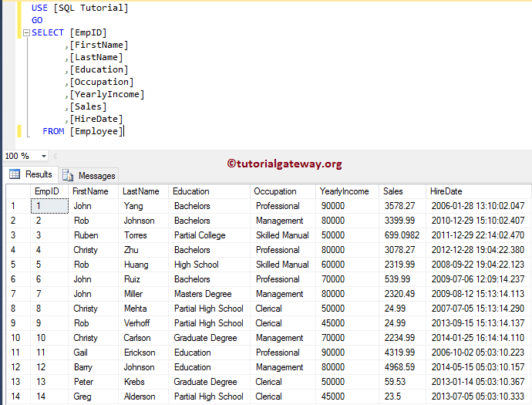Open the 100 % zoom dropdown
Viewport: 532px width, 405px height.
[44, 156]
